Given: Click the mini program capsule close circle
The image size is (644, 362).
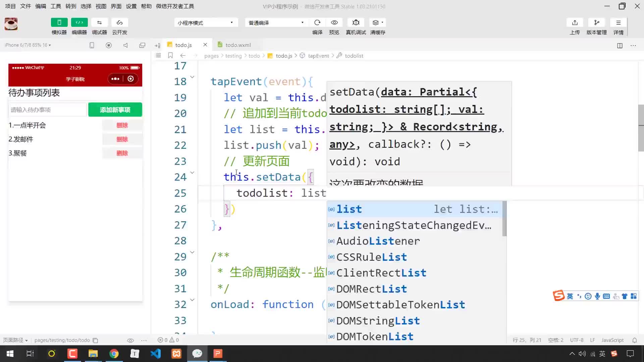Looking at the screenshot, I should coord(130,79).
